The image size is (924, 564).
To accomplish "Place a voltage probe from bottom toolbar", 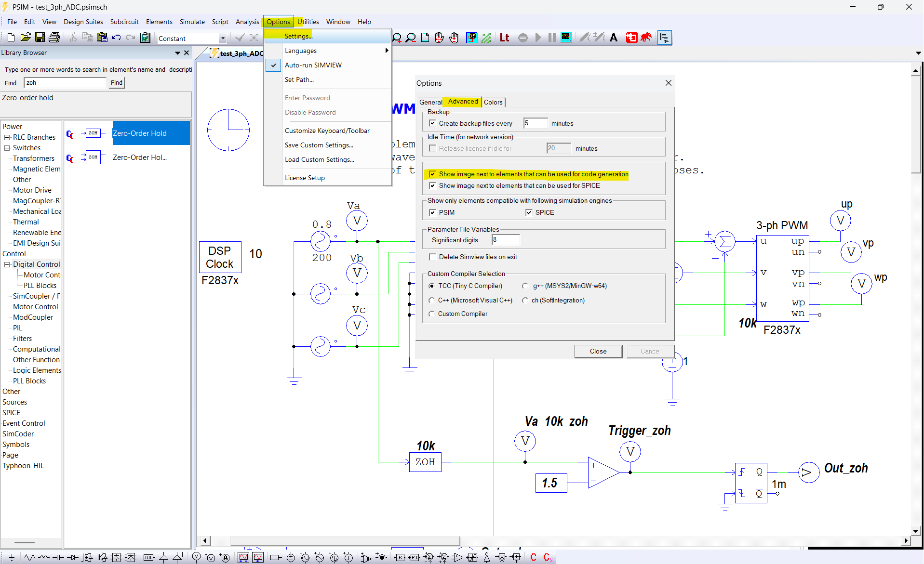I will point(196,558).
